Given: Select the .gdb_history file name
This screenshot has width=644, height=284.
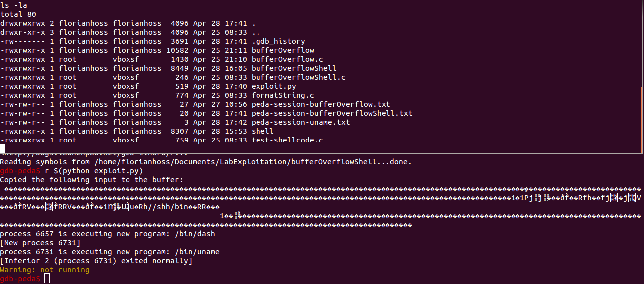Looking at the screenshot, I should [278, 41].
